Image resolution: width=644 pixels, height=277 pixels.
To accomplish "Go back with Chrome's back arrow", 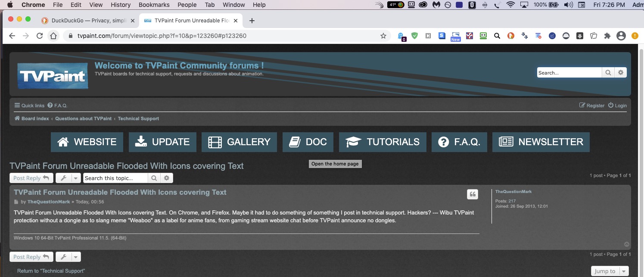I will coord(12,36).
